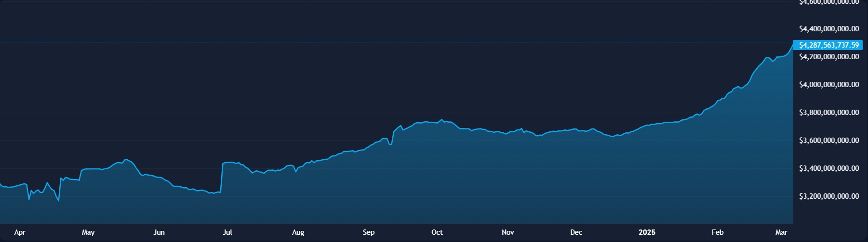This screenshot has height=242, width=868.
Task: Click the $4,400,000,000.00 price axis label
Action: pyautogui.click(x=828, y=29)
